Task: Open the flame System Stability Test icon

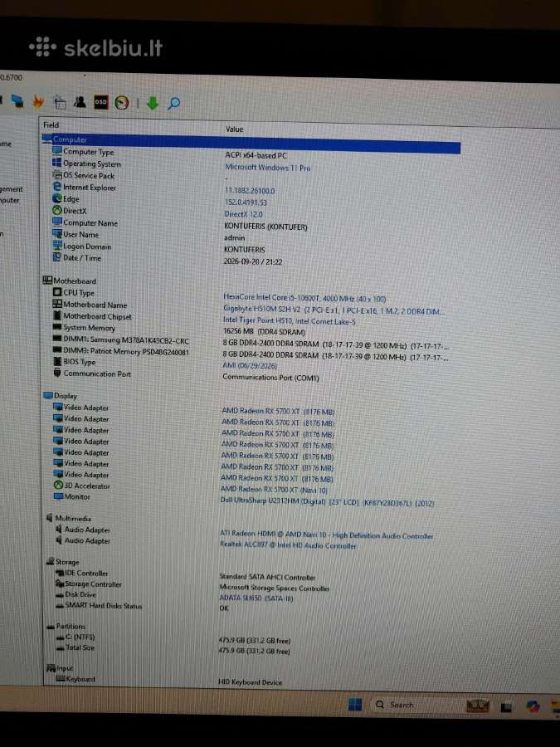Action: click(x=38, y=101)
